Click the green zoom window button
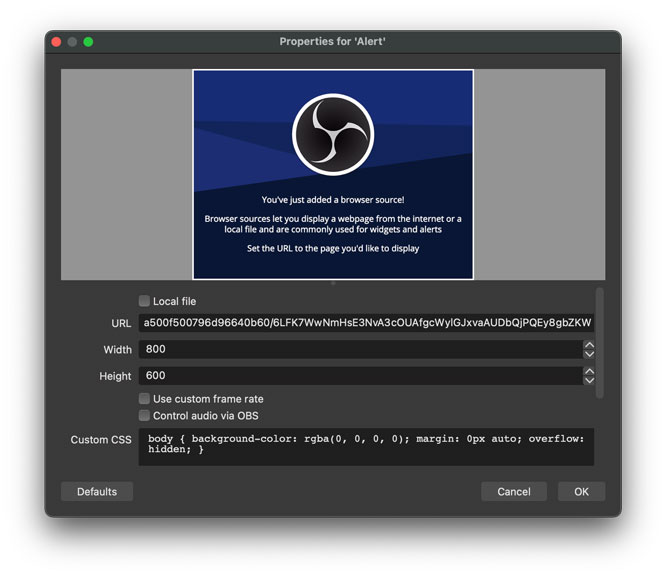Viewport: 666px width, 576px height. click(88, 42)
